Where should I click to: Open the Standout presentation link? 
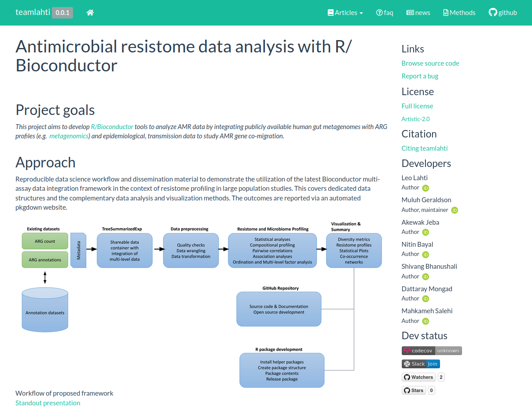coord(48,403)
